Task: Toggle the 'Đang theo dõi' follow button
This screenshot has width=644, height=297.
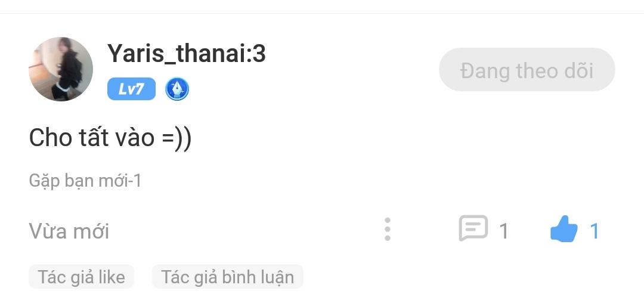Action: (527, 69)
